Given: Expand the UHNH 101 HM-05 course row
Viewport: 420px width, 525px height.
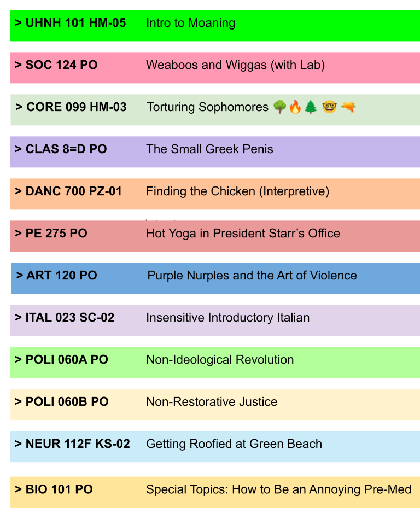Looking at the screenshot, I should pyautogui.click(x=19, y=23).
